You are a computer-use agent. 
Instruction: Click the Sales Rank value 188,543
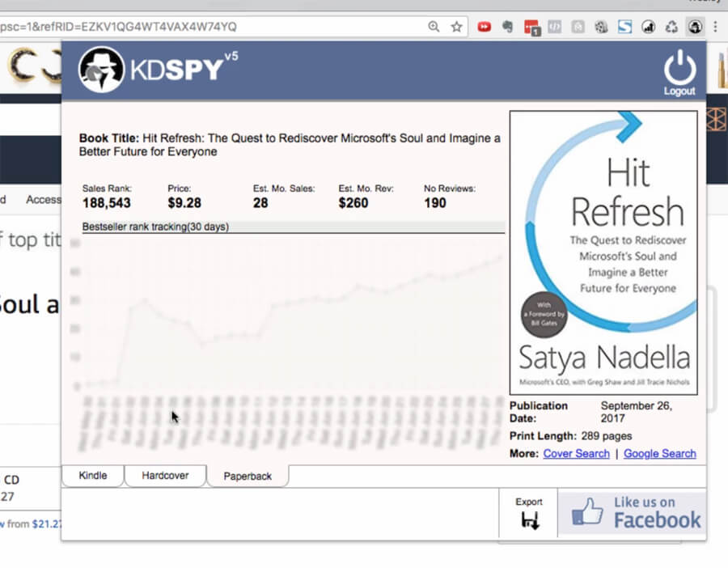coord(106,203)
